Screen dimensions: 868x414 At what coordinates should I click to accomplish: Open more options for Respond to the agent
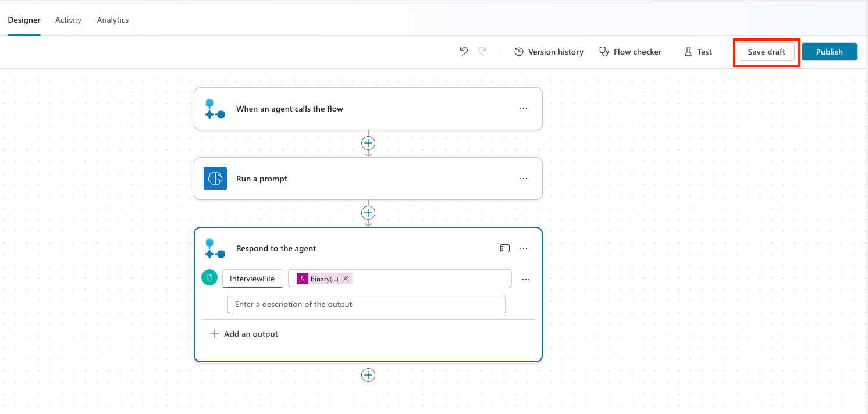click(524, 248)
